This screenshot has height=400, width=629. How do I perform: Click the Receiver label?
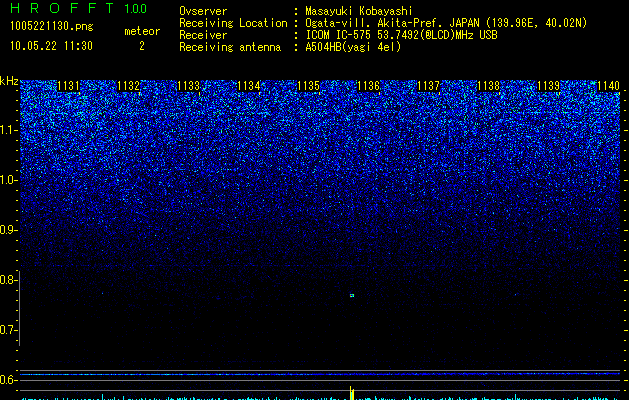[203, 35]
